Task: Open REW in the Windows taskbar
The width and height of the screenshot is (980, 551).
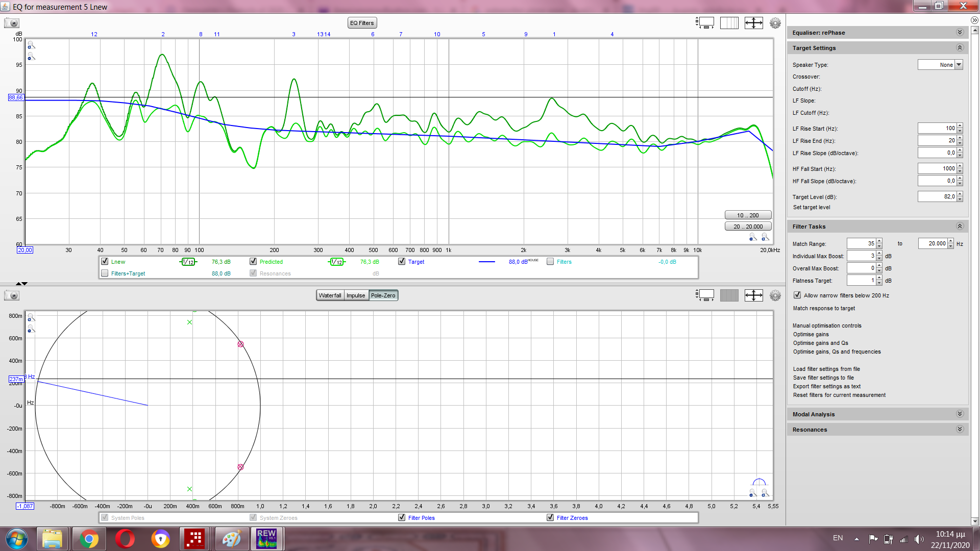Action: [266, 539]
